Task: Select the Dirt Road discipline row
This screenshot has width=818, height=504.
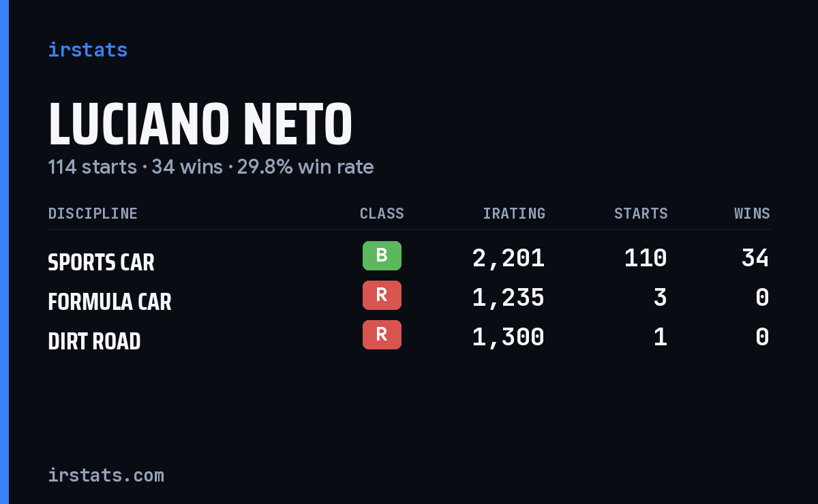Action: point(409,337)
